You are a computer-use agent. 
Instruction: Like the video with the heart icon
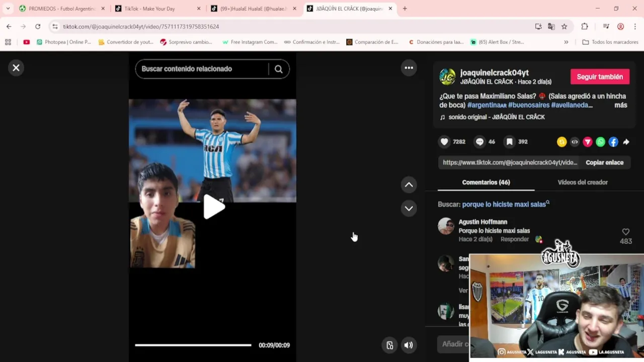point(444,142)
